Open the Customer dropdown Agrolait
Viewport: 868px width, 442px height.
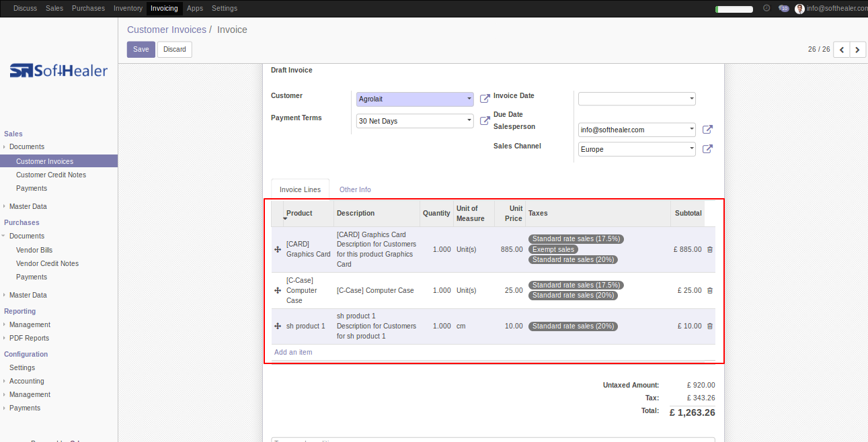click(415, 99)
